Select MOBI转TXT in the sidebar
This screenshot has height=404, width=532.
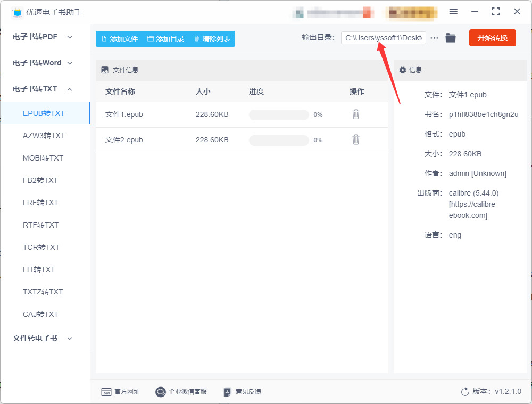click(x=45, y=158)
